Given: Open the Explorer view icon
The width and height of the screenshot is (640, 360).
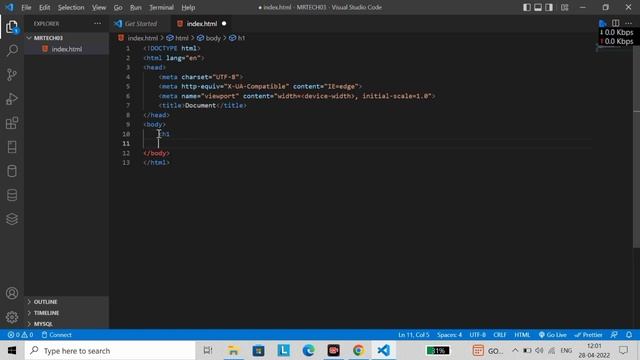Looking at the screenshot, I should click(x=12, y=27).
